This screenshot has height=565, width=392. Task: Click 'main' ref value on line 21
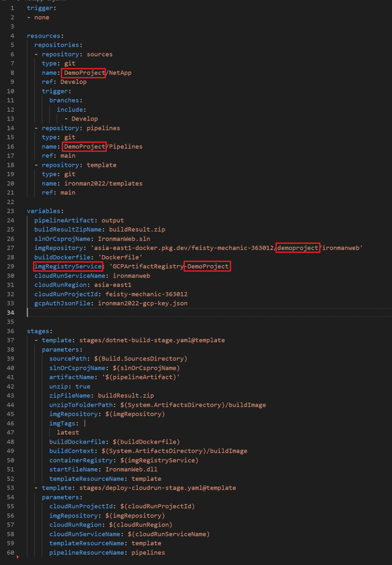pyautogui.click(x=68, y=193)
